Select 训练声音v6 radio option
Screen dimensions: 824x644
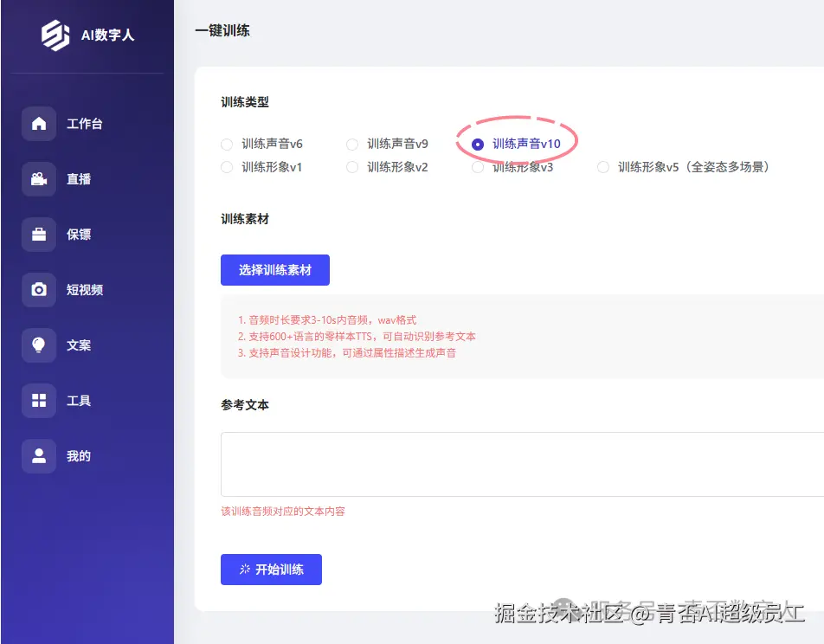(x=227, y=144)
